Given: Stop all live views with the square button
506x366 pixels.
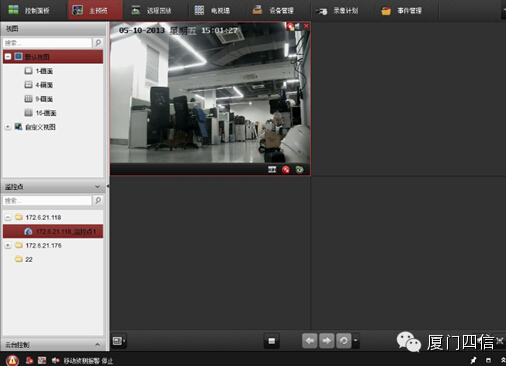Looking at the screenshot, I should (272, 341).
